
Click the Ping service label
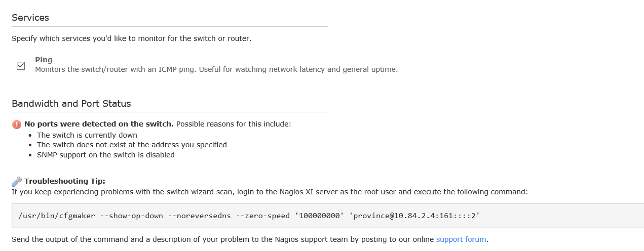pos(44,60)
